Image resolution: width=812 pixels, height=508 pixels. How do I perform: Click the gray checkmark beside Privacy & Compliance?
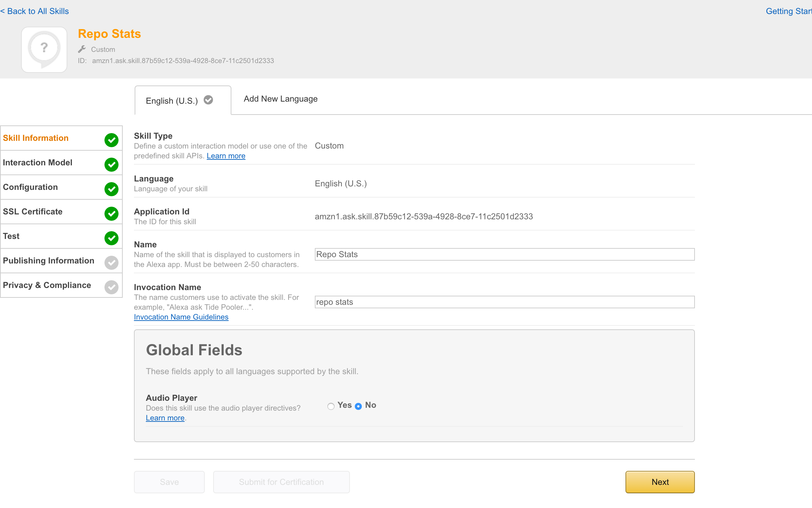(x=111, y=287)
